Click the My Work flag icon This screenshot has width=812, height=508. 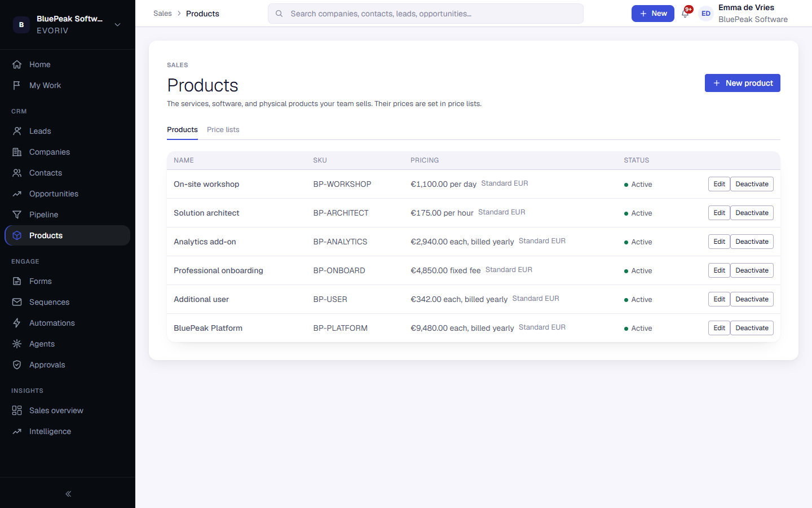click(17, 85)
